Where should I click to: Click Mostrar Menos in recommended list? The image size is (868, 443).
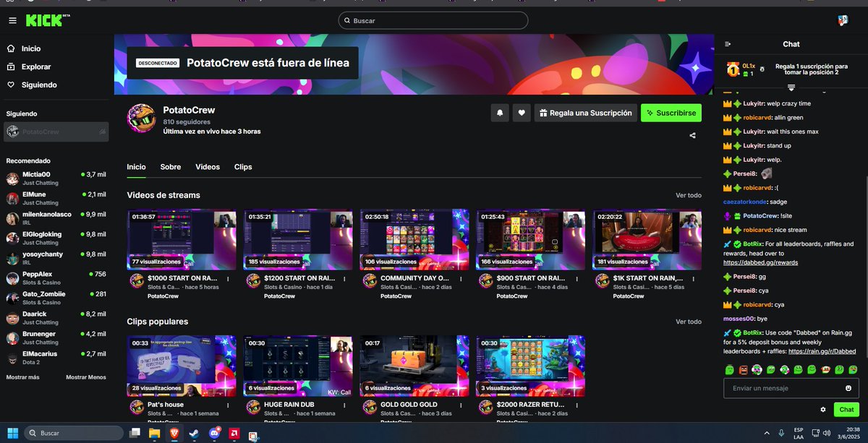click(x=86, y=377)
